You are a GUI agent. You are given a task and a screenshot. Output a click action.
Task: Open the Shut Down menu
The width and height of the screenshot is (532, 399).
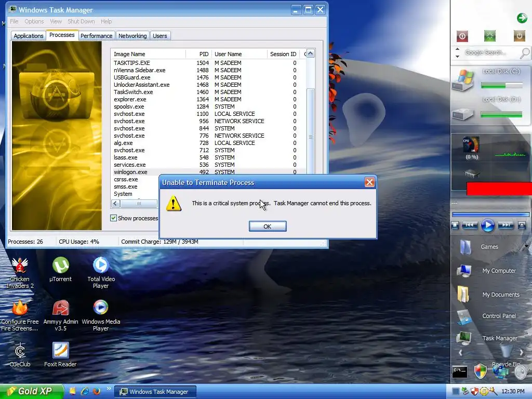[81, 21]
